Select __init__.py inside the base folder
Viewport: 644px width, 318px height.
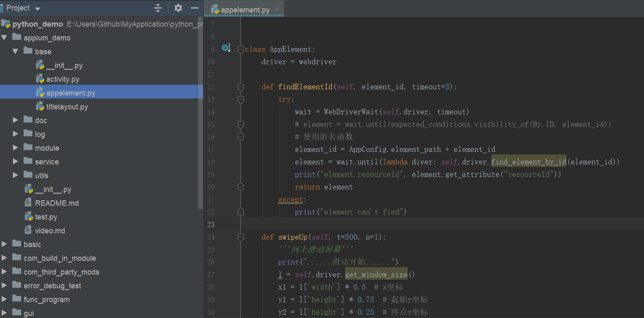point(64,66)
